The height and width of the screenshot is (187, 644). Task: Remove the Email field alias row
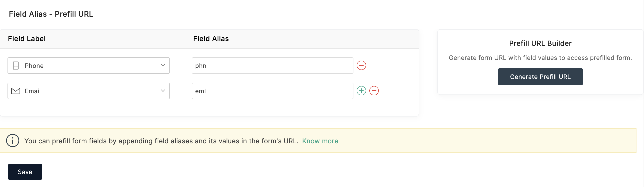click(374, 91)
